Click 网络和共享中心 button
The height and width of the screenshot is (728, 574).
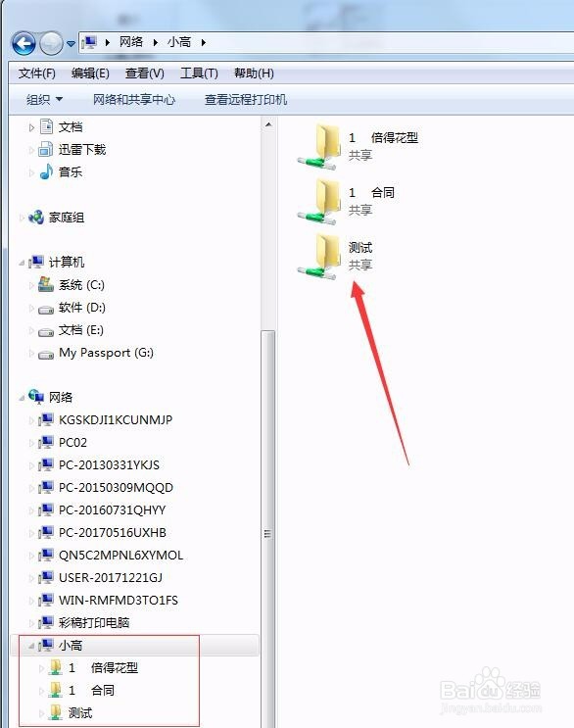[134, 99]
